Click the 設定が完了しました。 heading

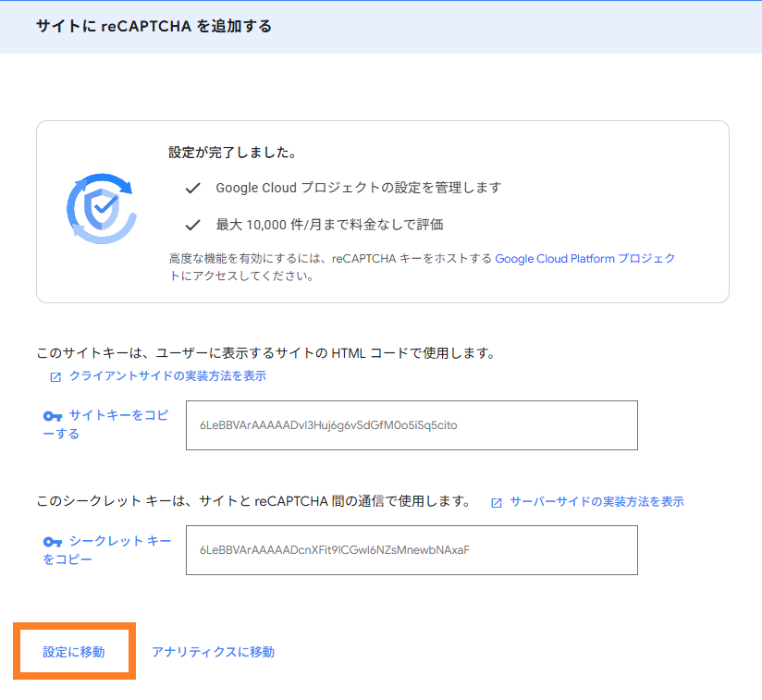[x=232, y=153]
